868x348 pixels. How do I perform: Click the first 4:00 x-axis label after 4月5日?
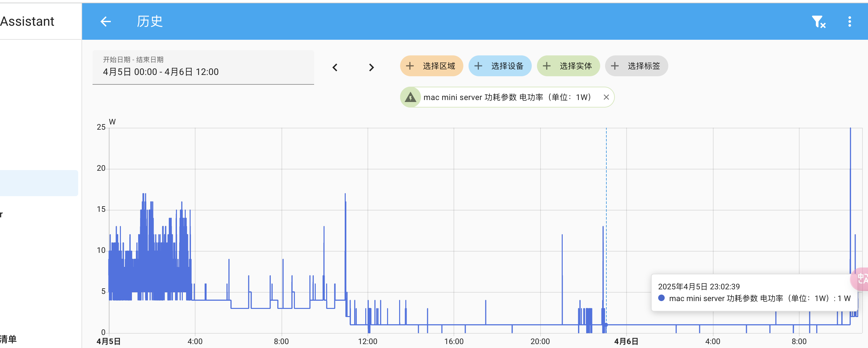click(195, 341)
